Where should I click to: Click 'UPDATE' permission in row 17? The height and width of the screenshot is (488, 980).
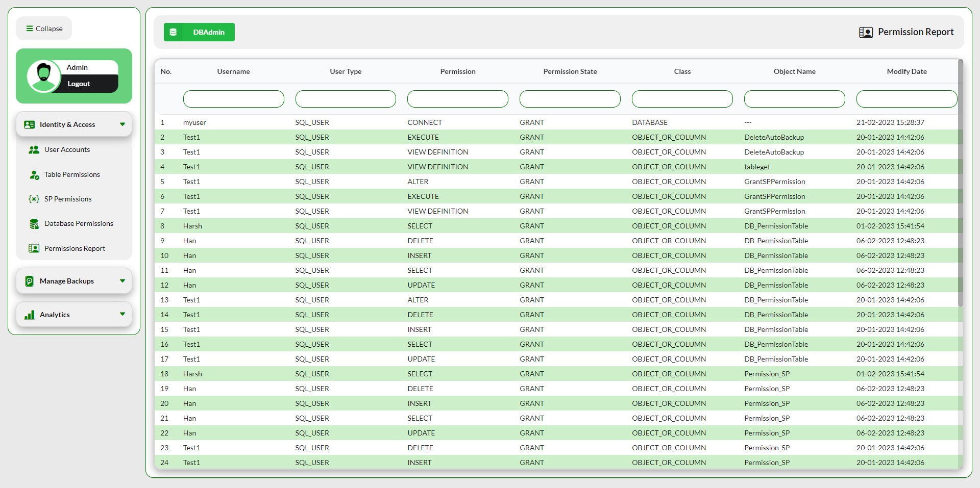pyautogui.click(x=421, y=359)
